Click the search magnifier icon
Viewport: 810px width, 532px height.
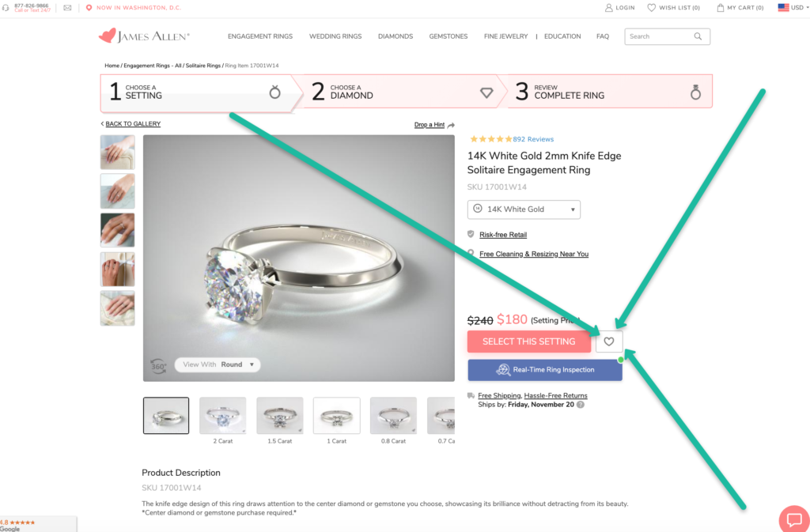coord(698,36)
